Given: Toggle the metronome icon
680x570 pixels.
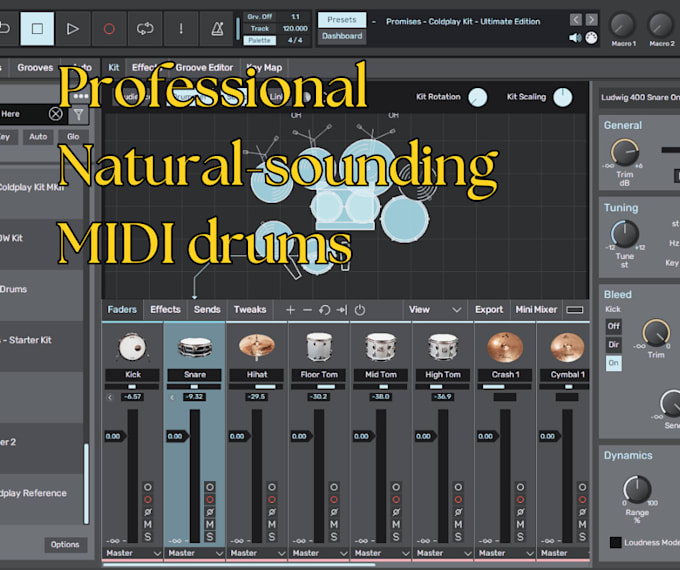Looking at the screenshot, I should 217,29.
